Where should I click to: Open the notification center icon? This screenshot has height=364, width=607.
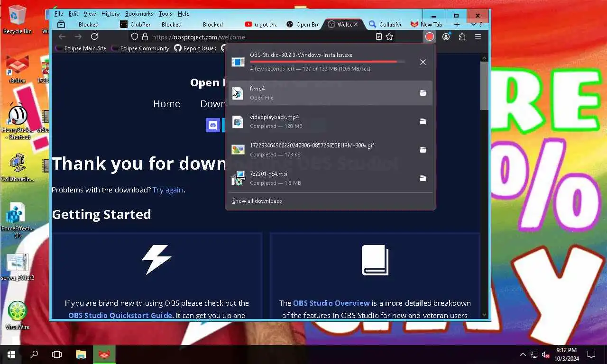click(x=591, y=355)
